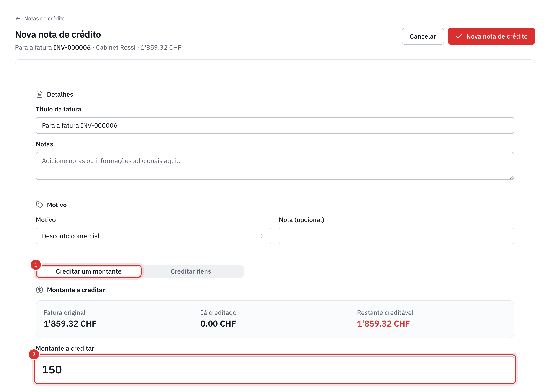Click the Já creditado label in summary
The height and width of the screenshot is (392, 550).
[x=218, y=313]
